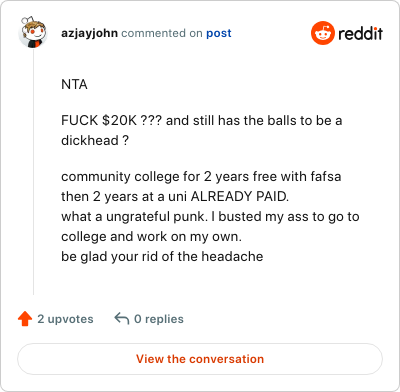Screen dimensions: 400x392
Task: Click the "NTA" verdict text
Action: coord(74,84)
